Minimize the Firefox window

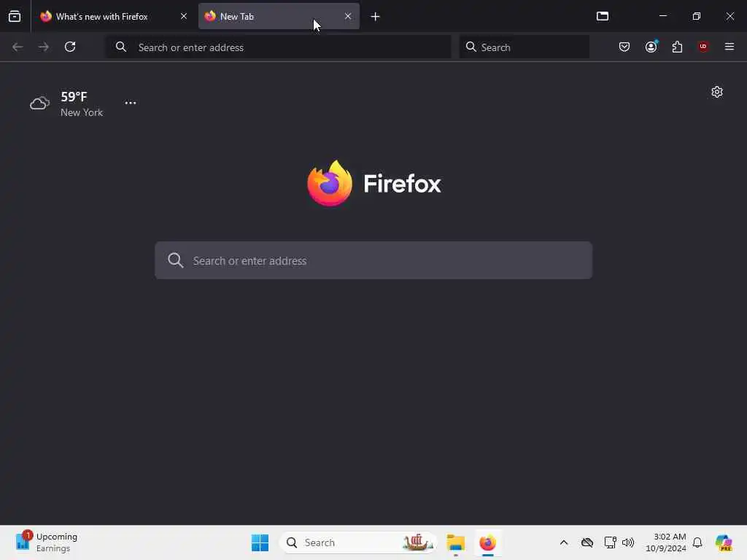click(x=662, y=16)
